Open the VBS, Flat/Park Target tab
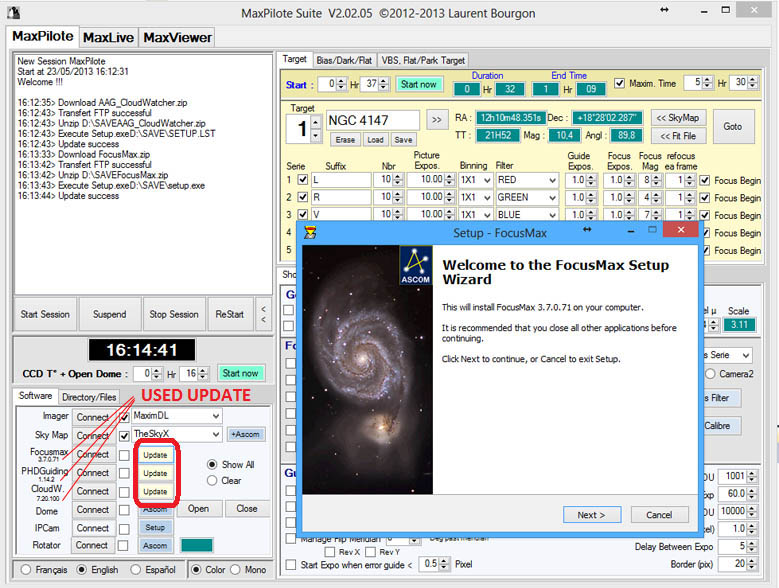 point(423,60)
